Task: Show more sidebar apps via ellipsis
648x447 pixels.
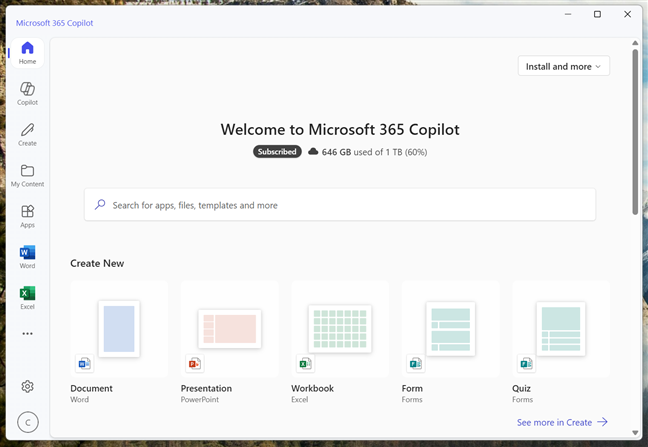Action: (27, 333)
